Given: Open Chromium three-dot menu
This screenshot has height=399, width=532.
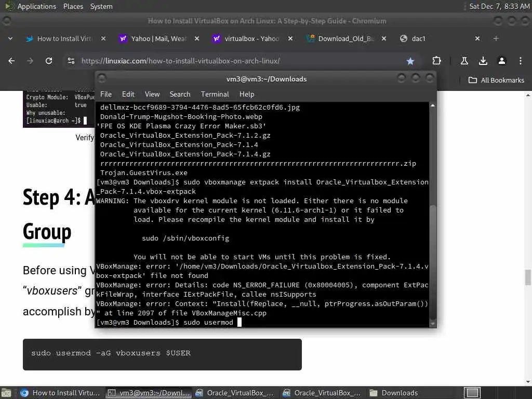Looking at the screenshot, I should point(521,61).
